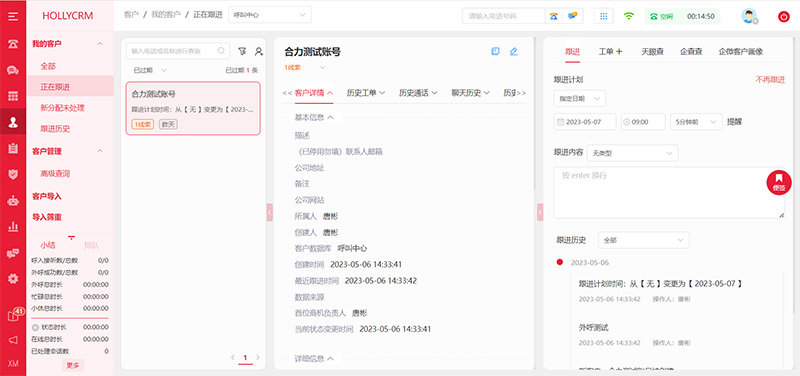Open the shield checkmark icon in the sidebar
The image size is (800, 376).
13,174
